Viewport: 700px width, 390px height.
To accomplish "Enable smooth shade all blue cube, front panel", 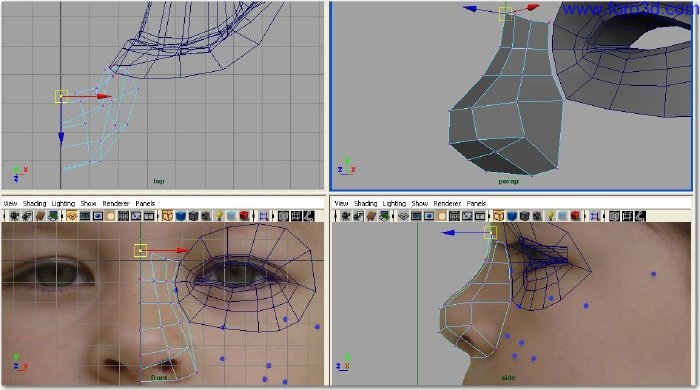I will pos(180,216).
